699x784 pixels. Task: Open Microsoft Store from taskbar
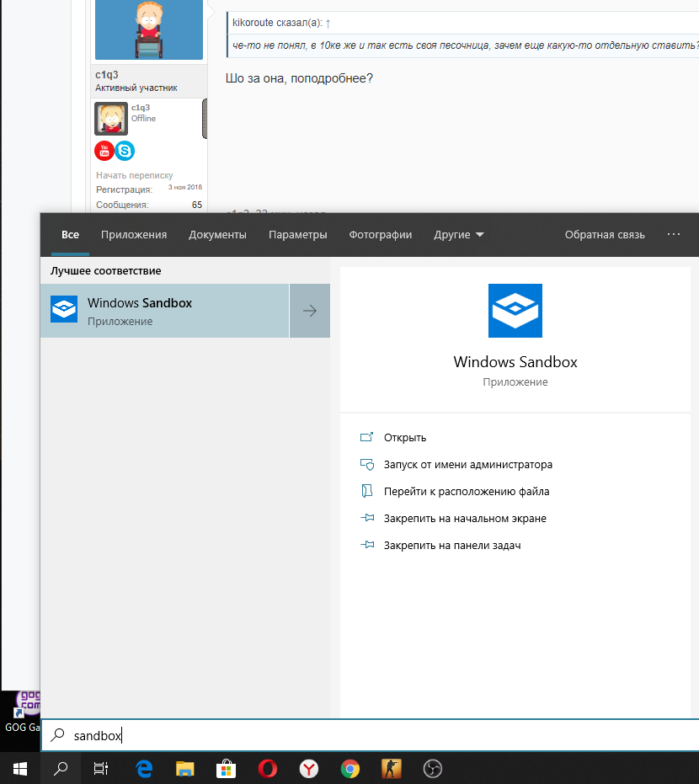point(226,769)
